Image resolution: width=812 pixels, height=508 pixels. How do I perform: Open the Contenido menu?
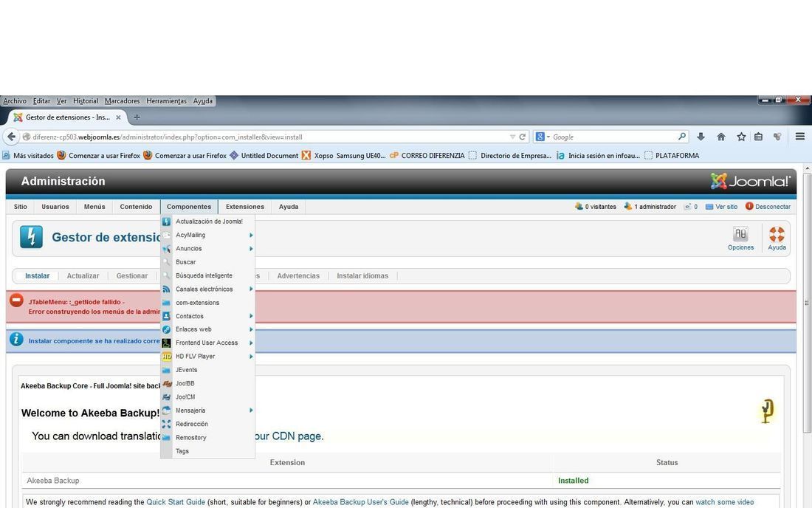click(x=137, y=207)
